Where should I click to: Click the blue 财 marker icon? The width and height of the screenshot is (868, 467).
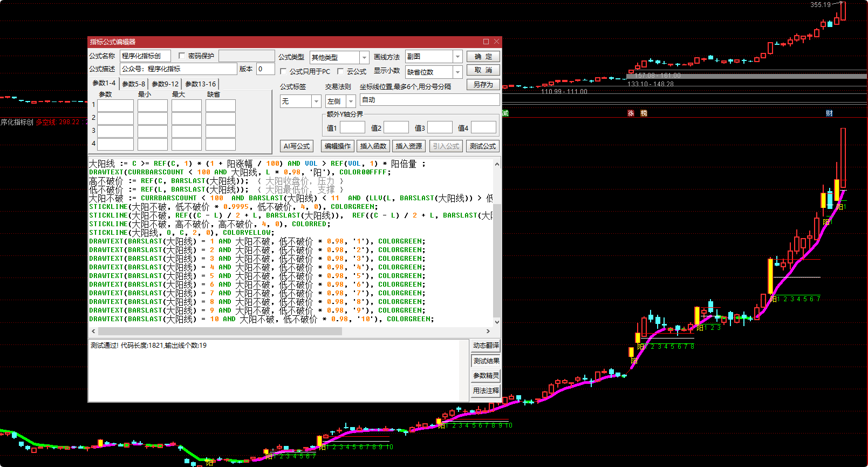[829, 113]
